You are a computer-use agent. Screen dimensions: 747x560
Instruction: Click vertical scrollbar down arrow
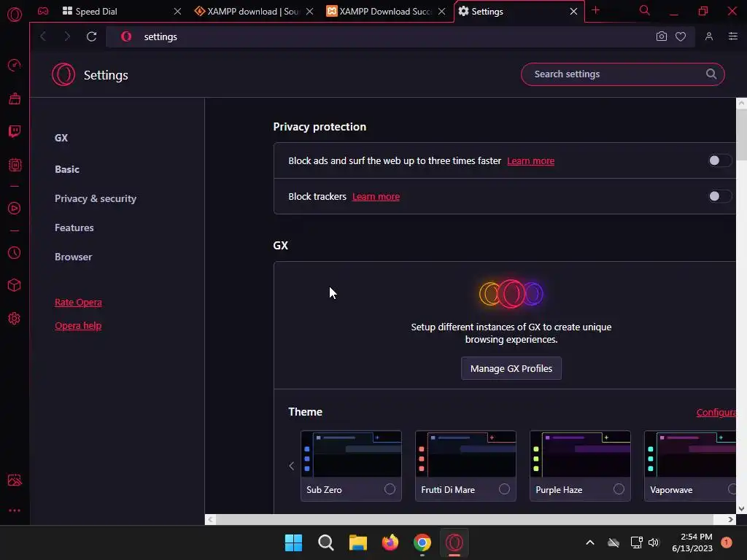tap(741, 508)
